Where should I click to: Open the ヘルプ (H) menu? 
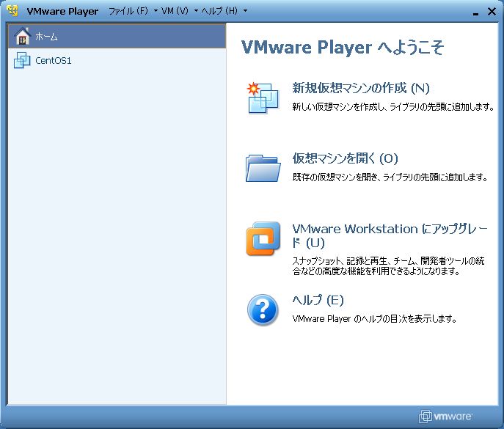[219, 11]
